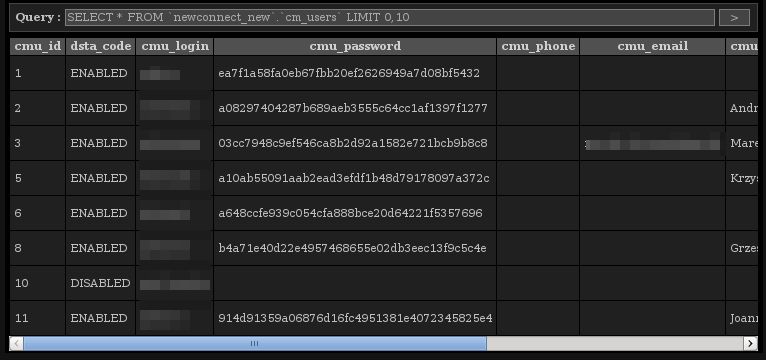Viewport: 766px width, 360px height.
Task: Click the scrollbar left arrow
Action: [x=17, y=343]
